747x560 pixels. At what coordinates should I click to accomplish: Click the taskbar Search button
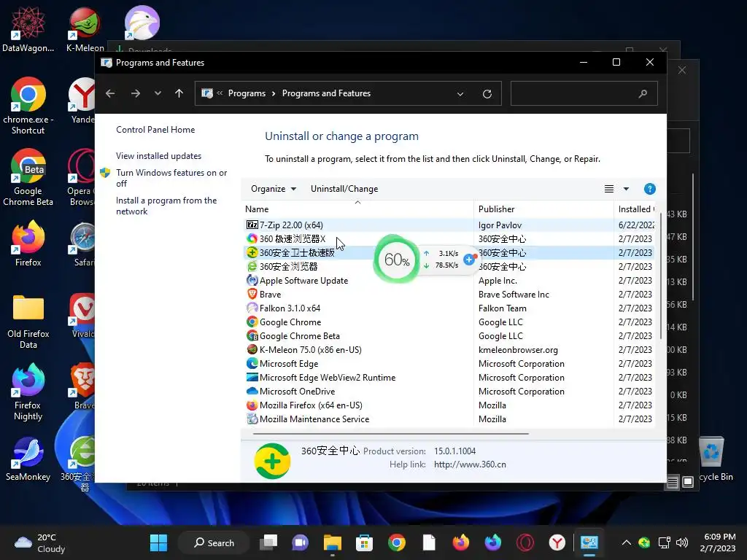[x=214, y=542]
